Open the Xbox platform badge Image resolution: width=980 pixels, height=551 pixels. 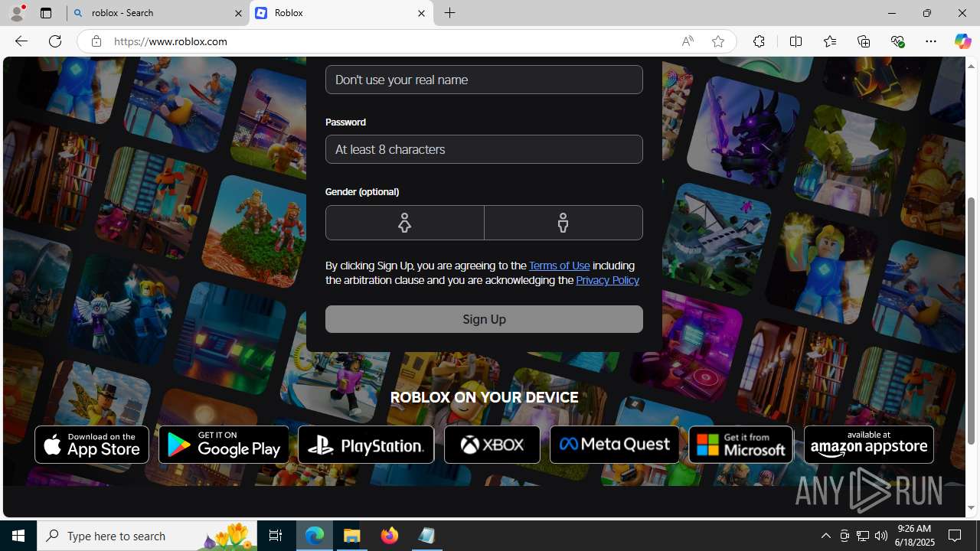(492, 445)
